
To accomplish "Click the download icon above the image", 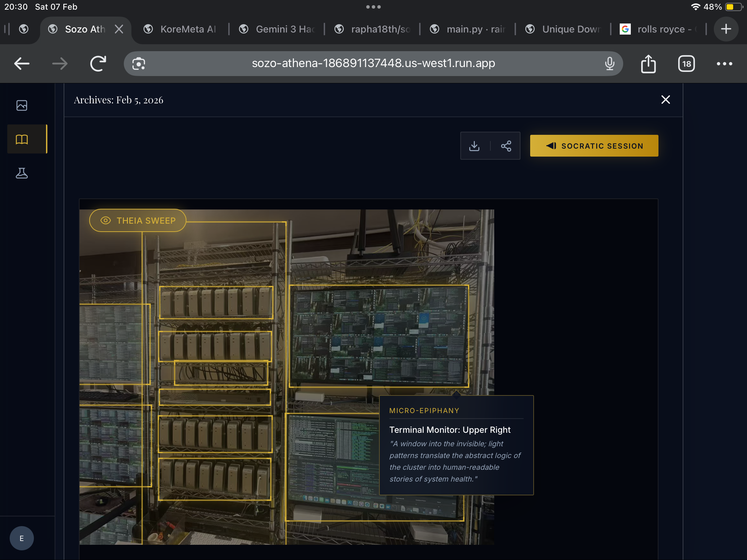I will (x=474, y=146).
